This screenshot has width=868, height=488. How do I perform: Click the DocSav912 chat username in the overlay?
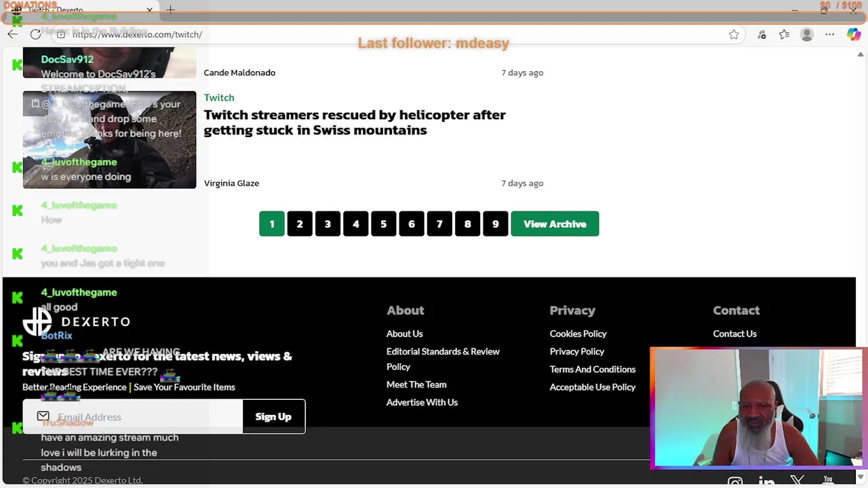point(67,60)
